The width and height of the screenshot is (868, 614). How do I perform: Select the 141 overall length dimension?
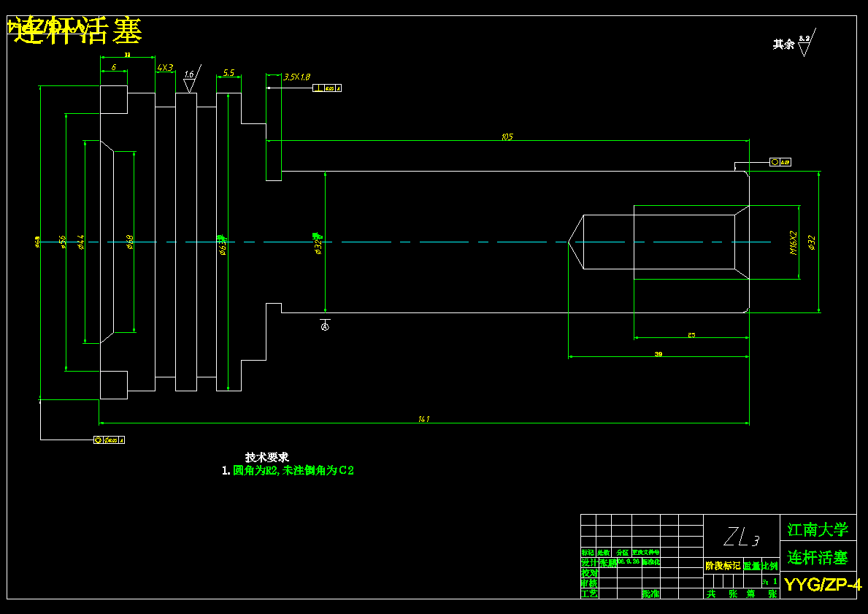pos(424,419)
